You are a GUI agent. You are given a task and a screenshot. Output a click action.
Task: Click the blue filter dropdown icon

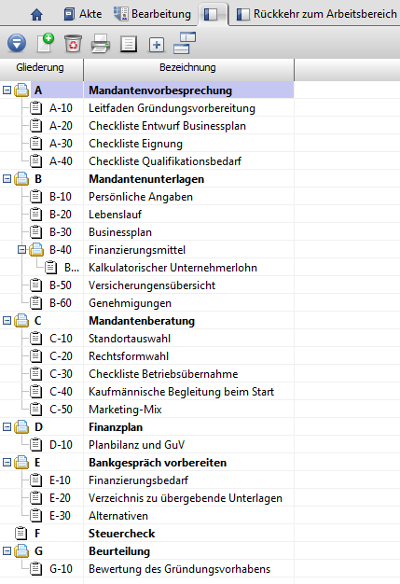click(16, 43)
